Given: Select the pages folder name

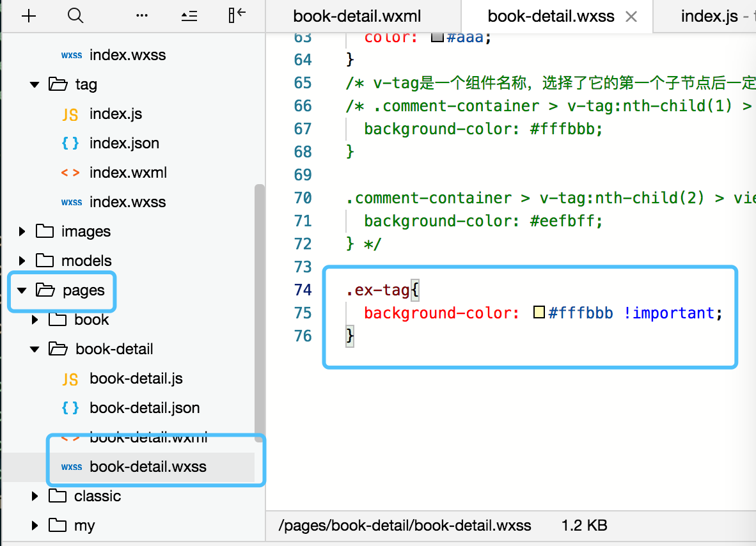Looking at the screenshot, I should (83, 290).
